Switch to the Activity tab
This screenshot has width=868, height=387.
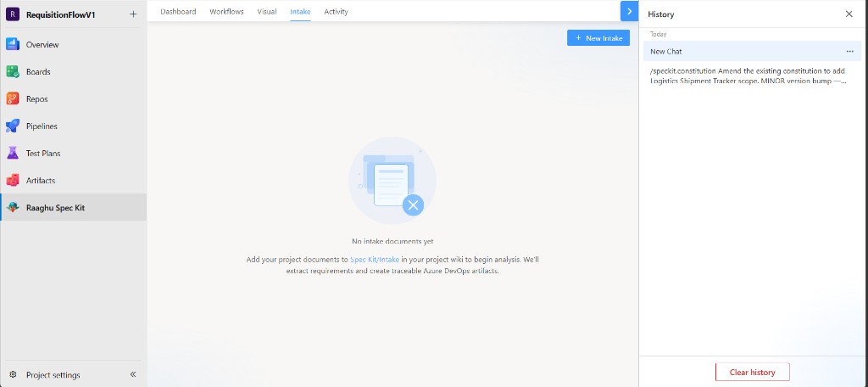[x=336, y=12]
